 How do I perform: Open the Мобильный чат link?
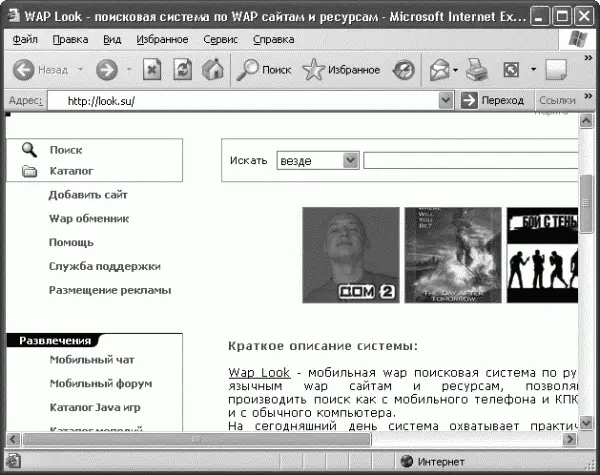[x=92, y=360]
